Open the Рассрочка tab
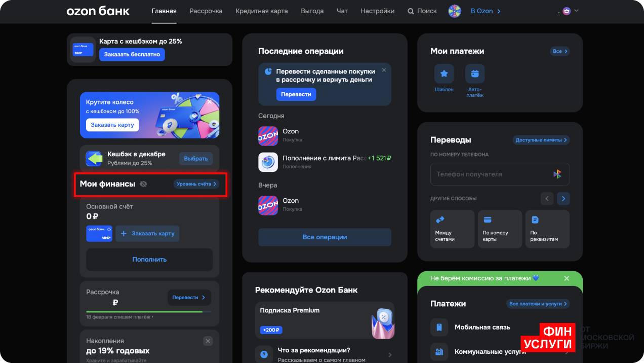This screenshot has height=363, width=644. (x=206, y=11)
